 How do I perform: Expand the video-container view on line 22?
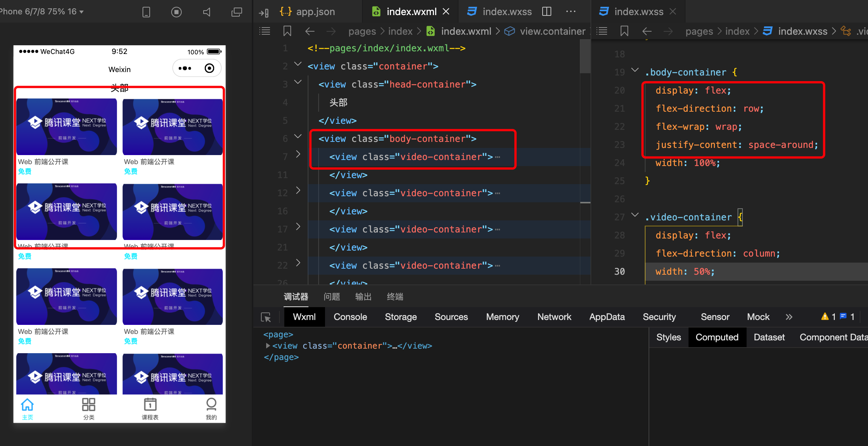pyautogui.click(x=298, y=263)
